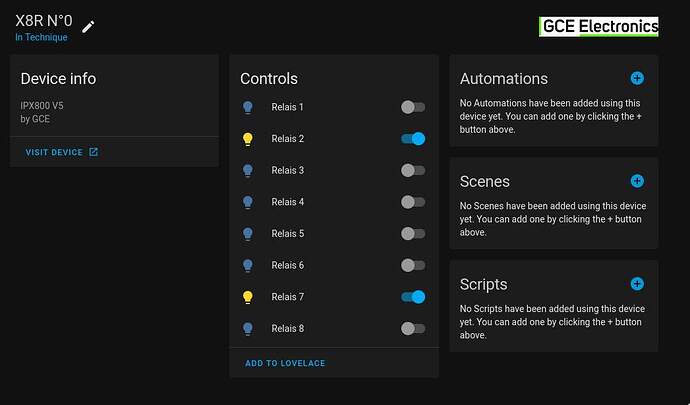Enable the Relais 8 toggle
This screenshot has height=405, width=690.
click(x=413, y=329)
